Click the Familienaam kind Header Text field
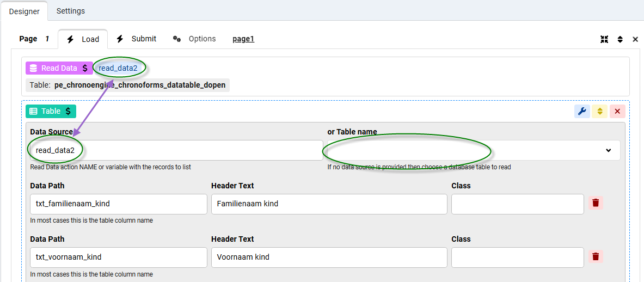Image resolution: width=644 pixels, height=282 pixels. click(x=329, y=204)
